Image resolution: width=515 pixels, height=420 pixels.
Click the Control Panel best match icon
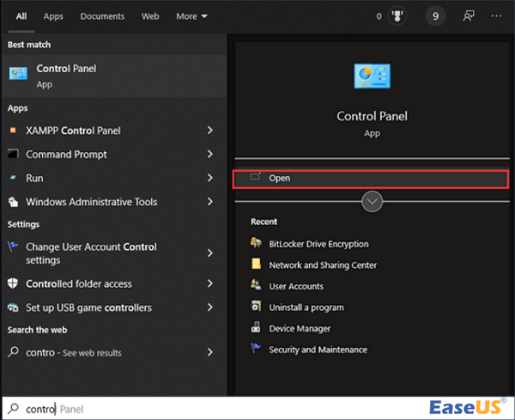pos(17,74)
